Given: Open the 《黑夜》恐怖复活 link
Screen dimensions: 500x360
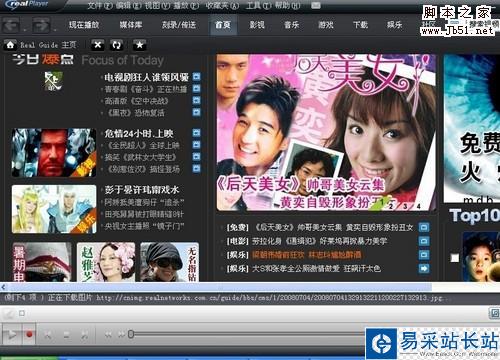Looking at the screenshot, I should (136, 113).
